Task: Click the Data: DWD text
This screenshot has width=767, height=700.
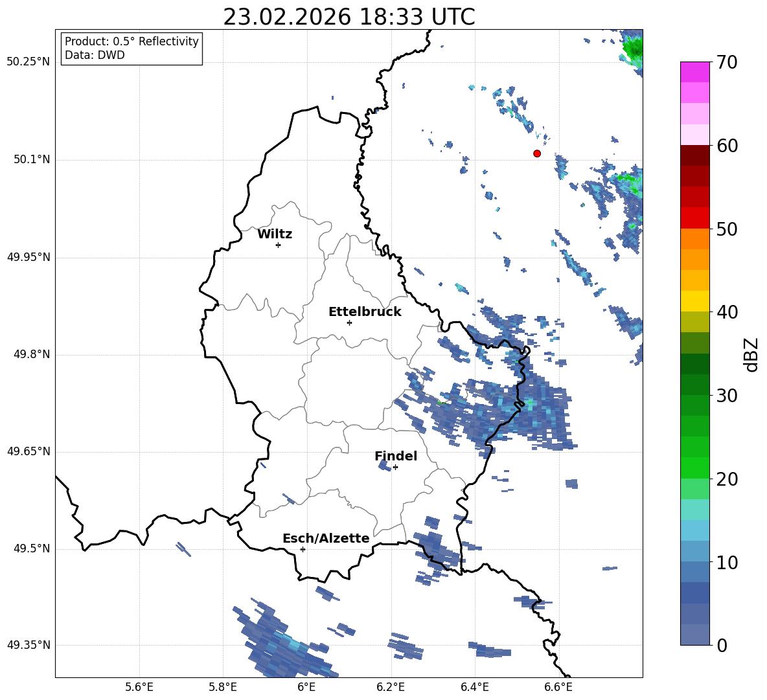Action: 95,55
